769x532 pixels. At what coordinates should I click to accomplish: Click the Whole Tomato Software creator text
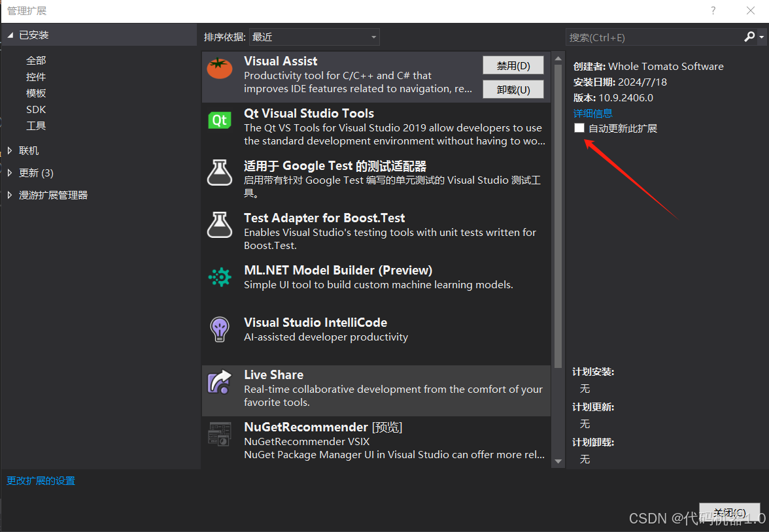tap(666, 66)
